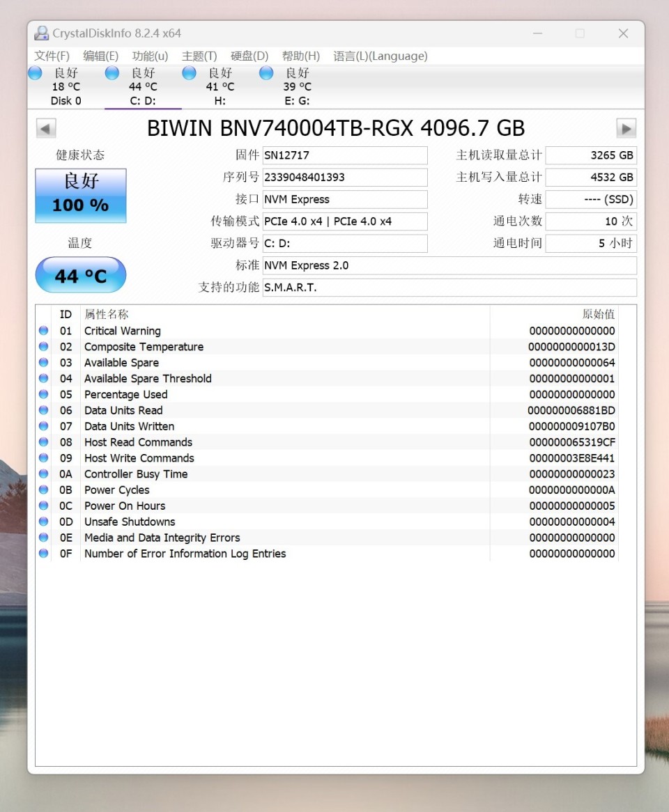Click status orb of Critical Warning row
Image resolution: width=669 pixels, height=812 pixels.
pyautogui.click(x=43, y=330)
